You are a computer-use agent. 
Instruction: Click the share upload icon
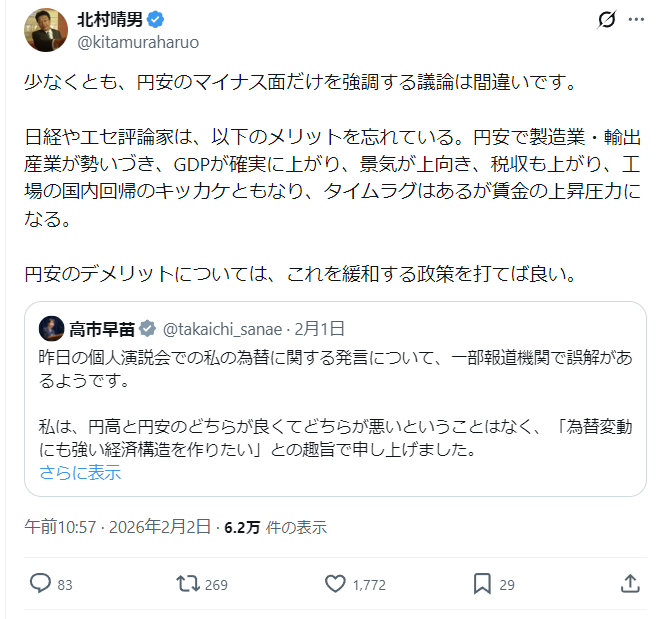(x=630, y=584)
